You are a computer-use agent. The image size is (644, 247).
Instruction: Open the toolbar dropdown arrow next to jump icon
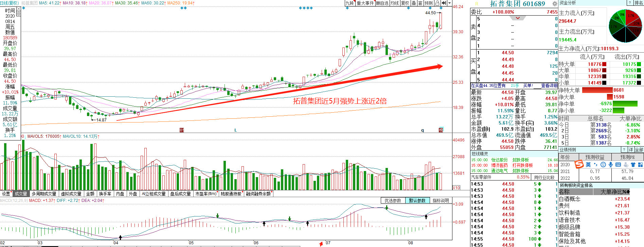pos(449,3)
